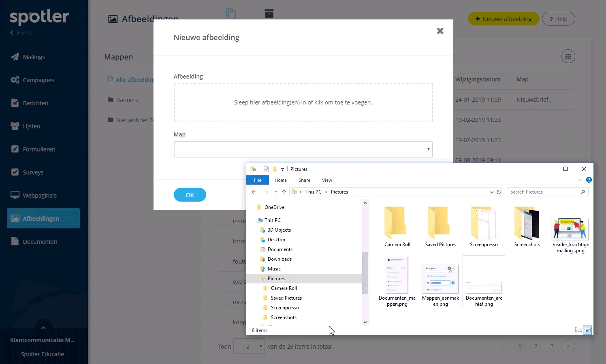Open View ribbon tab in Explorer

tap(327, 180)
